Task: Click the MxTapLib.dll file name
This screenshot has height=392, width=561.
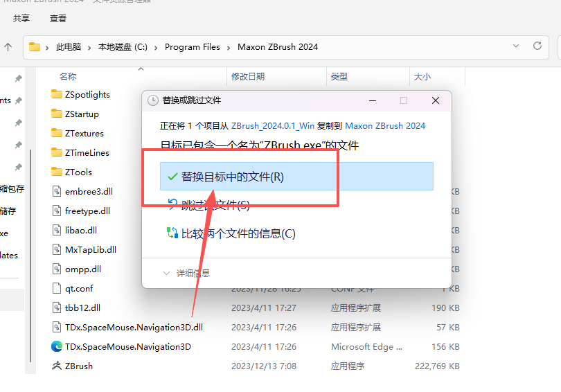Action: click(x=91, y=249)
